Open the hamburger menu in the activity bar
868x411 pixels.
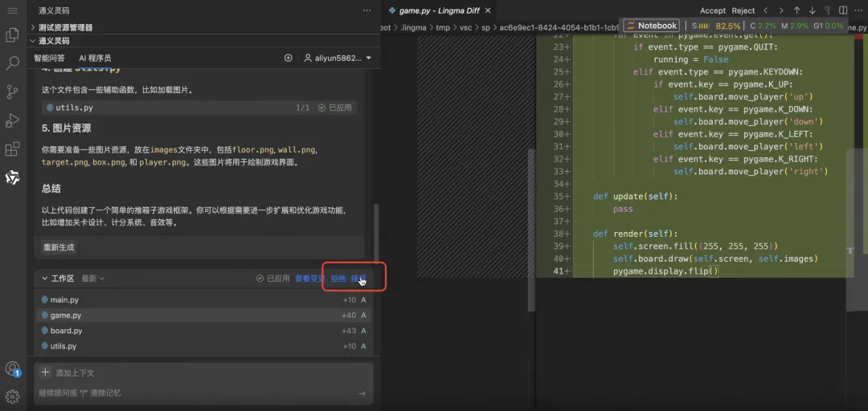point(12,10)
